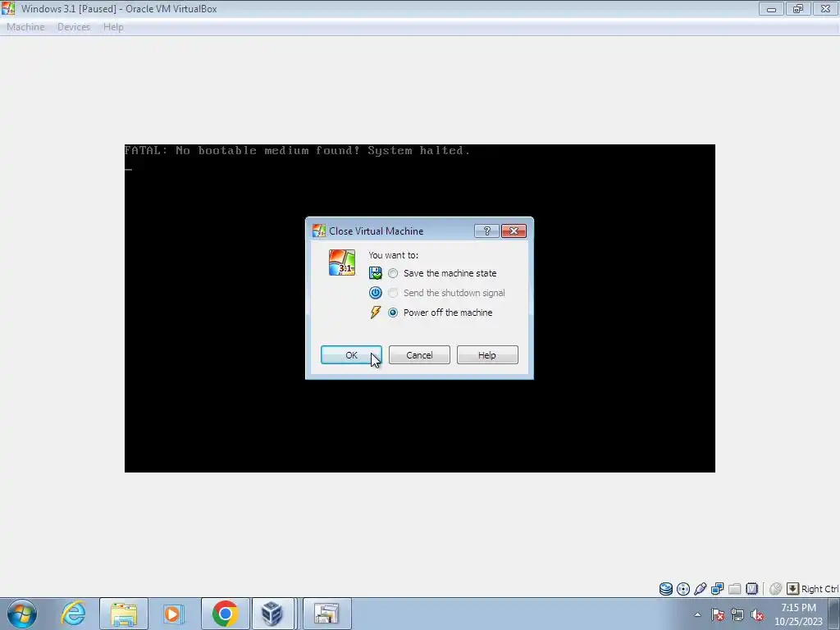Click the hard disk activity status icon
Screen dimensions: 840x630
pos(666,589)
